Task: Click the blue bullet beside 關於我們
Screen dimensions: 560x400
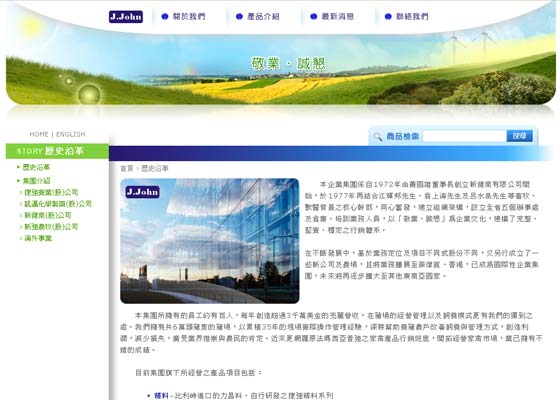Action: [165, 16]
